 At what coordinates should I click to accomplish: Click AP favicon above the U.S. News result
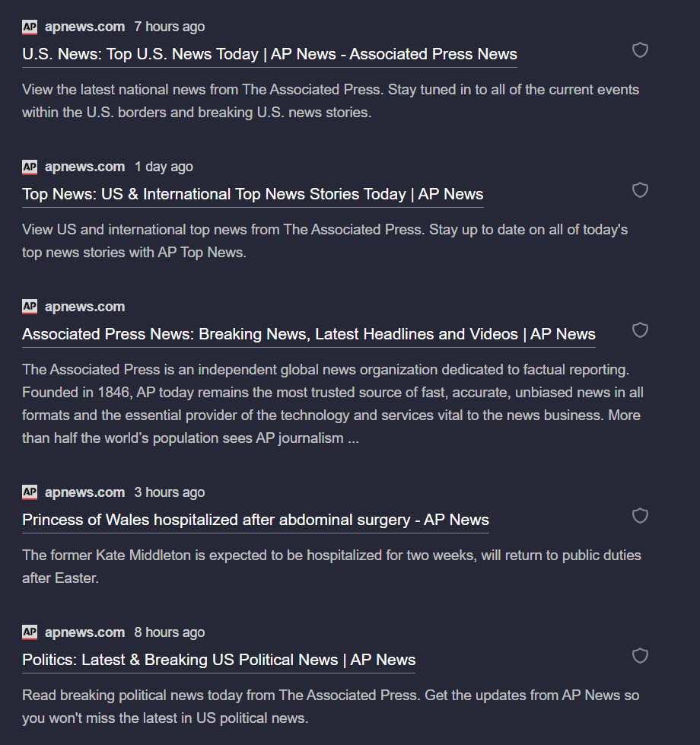[30, 27]
